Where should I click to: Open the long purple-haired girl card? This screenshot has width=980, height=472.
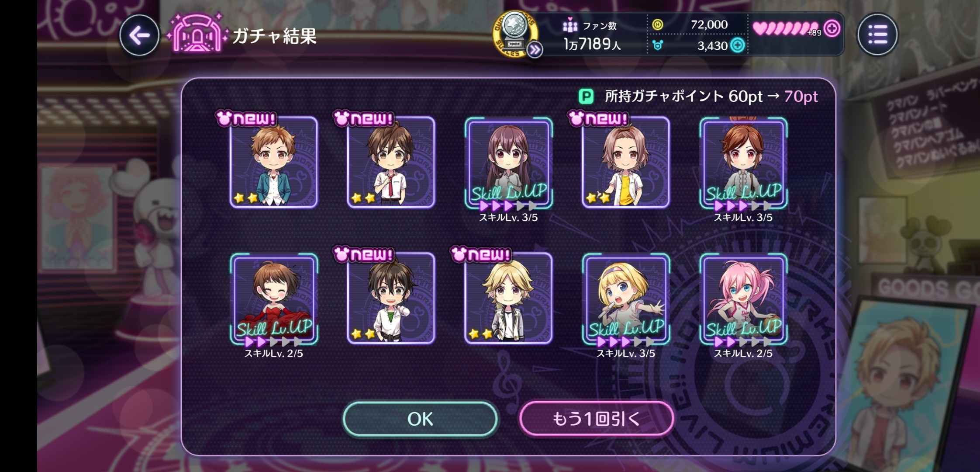pyautogui.click(x=508, y=162)
